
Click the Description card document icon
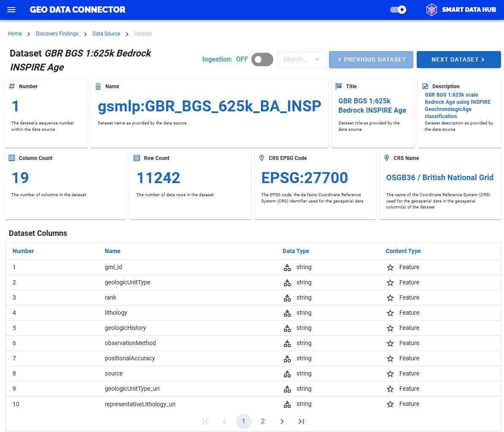tap(425, 86)
